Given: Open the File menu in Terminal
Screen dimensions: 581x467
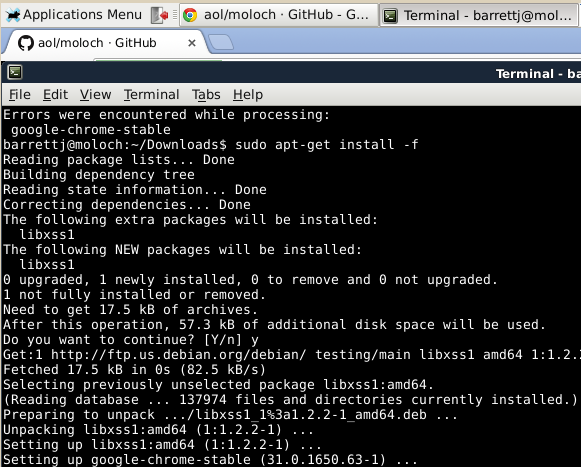Looking at the screenshot, I should pos(20,95).
